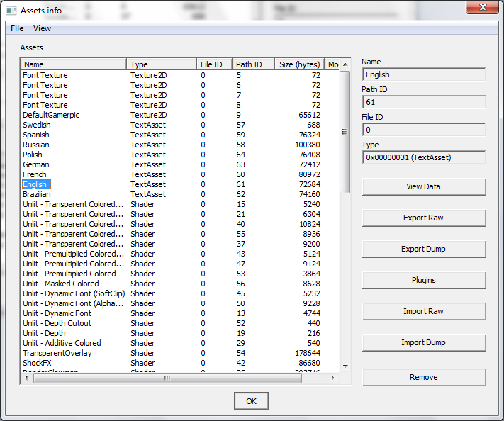
Task: Click the Assets info window icon
Action: pyautogui.click(x=11, y=10)
